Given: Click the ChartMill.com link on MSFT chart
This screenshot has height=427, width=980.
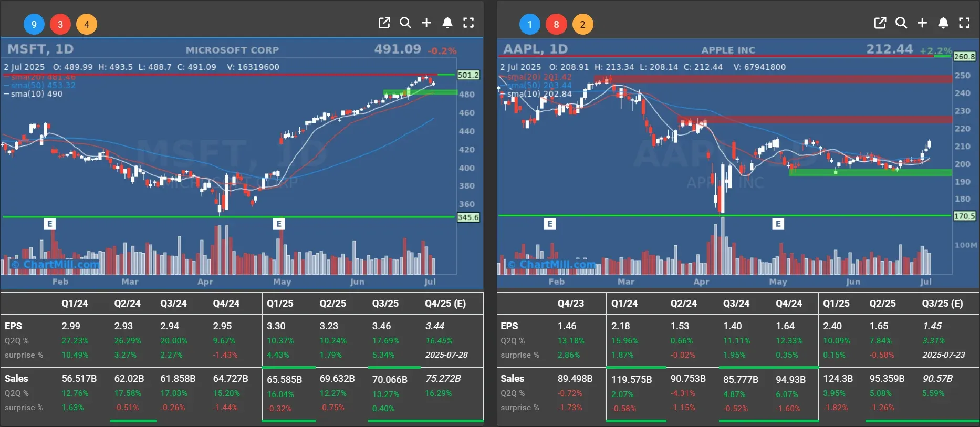Looking at the screenshot, I should (55, 264).
